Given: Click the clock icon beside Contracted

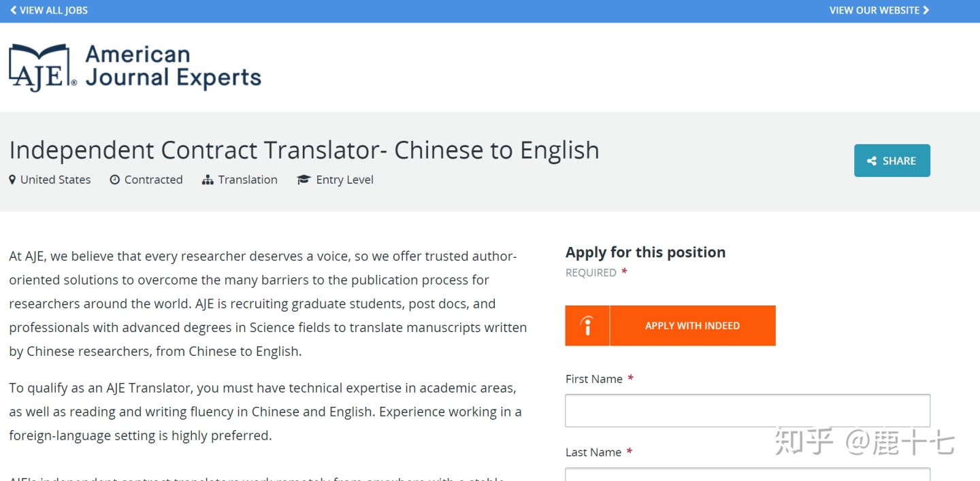Looking at the screenshot, I should point(115,180).
